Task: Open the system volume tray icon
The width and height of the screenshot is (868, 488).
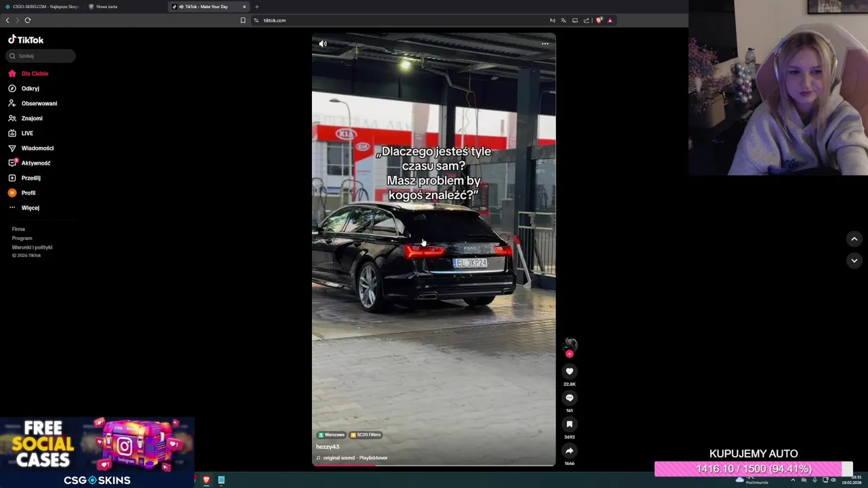Action: 833,480
